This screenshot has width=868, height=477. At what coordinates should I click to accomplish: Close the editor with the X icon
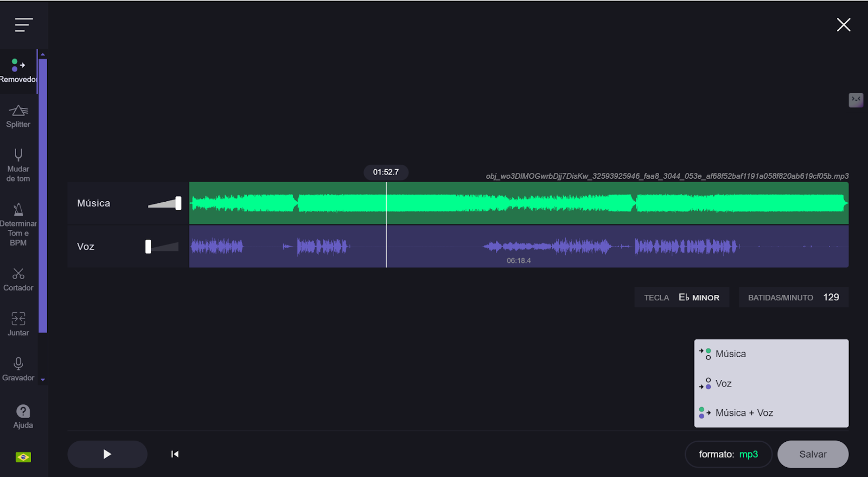point(844,25)
